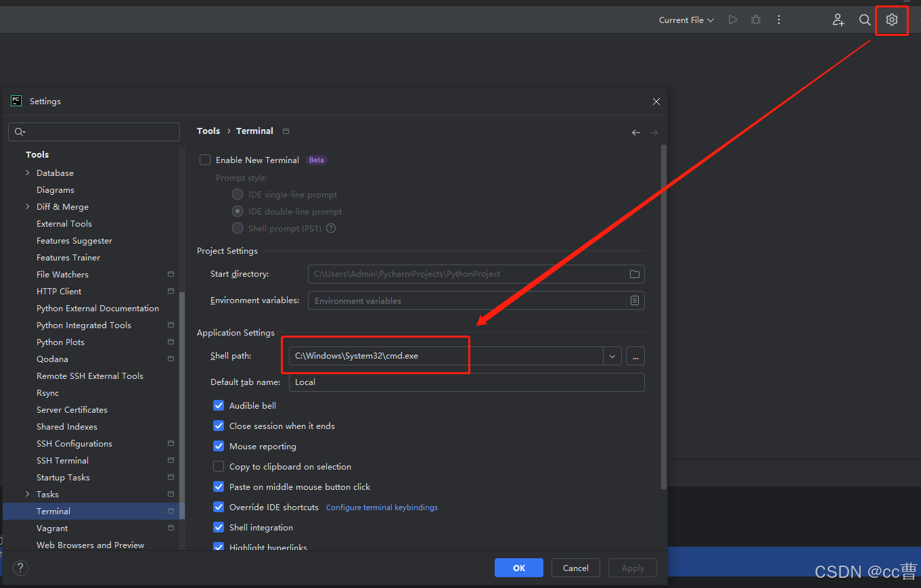
Task: Expand the Database tree node
Action: click(27, 173)
